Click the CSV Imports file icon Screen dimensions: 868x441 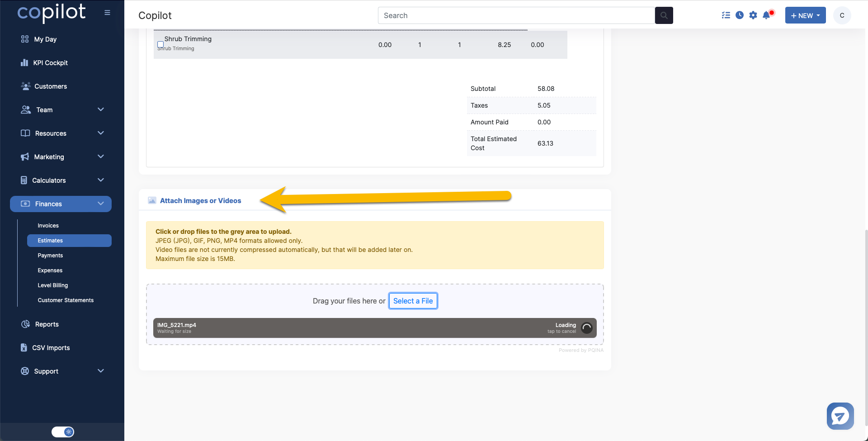pos(24,347)
